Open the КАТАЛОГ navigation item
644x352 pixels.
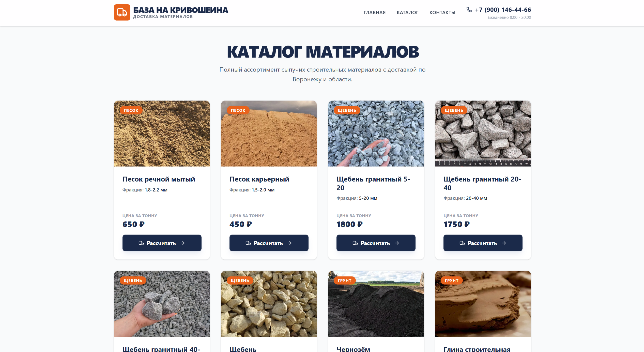(x=407, y=12)
